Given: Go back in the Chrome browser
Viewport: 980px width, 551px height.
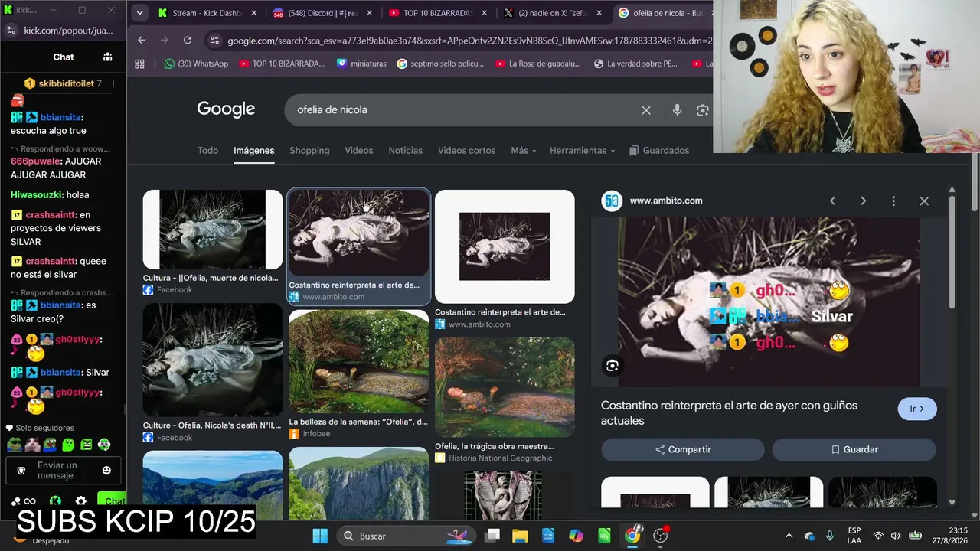Looking at the screenshot, I should click(142, 41).
